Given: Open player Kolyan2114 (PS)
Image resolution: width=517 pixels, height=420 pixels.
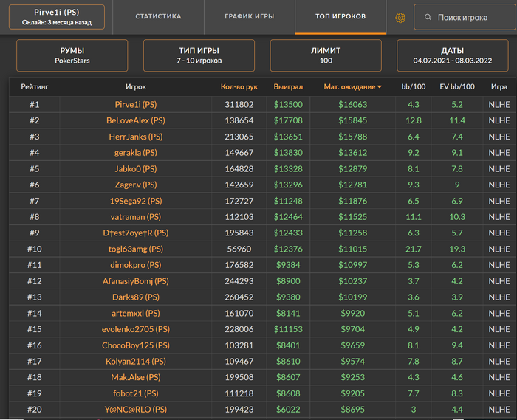Looking at the screenshot, I should coord(136,362).
